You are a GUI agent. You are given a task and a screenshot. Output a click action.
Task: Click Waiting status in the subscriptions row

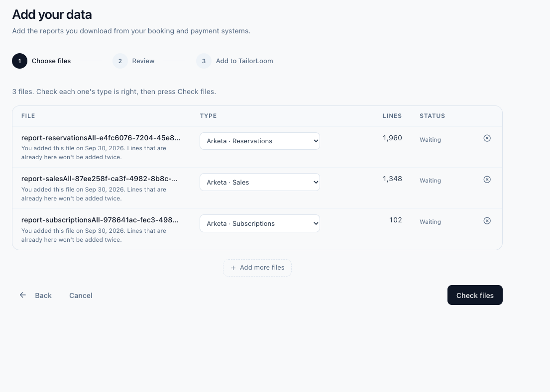pyautogui.click(x=430, y=222)
